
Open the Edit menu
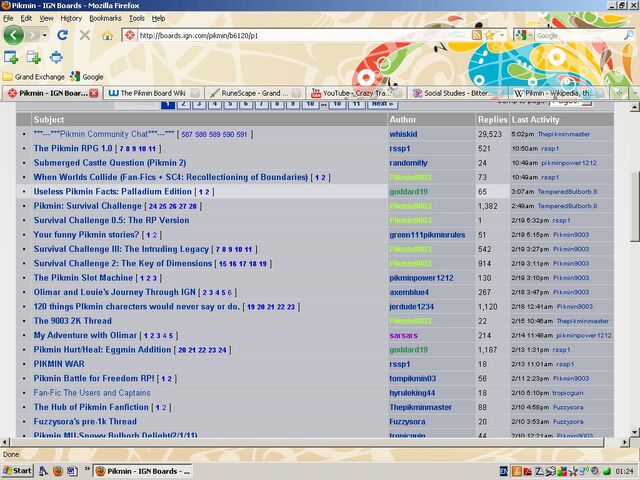tap(26, 18)
